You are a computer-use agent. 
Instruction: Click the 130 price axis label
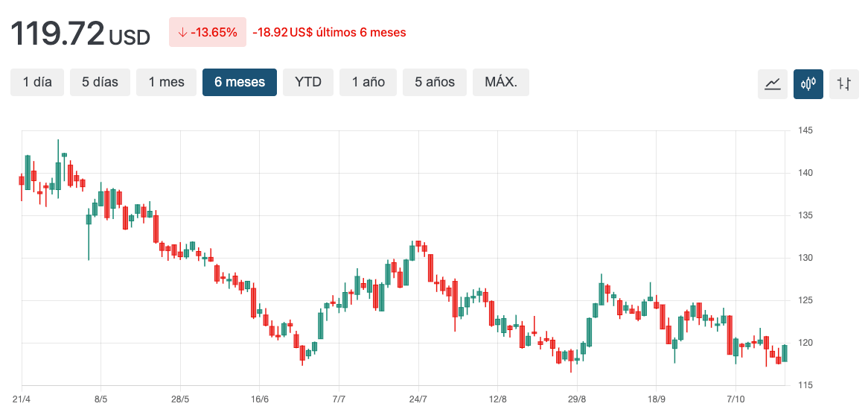[805, 258]
